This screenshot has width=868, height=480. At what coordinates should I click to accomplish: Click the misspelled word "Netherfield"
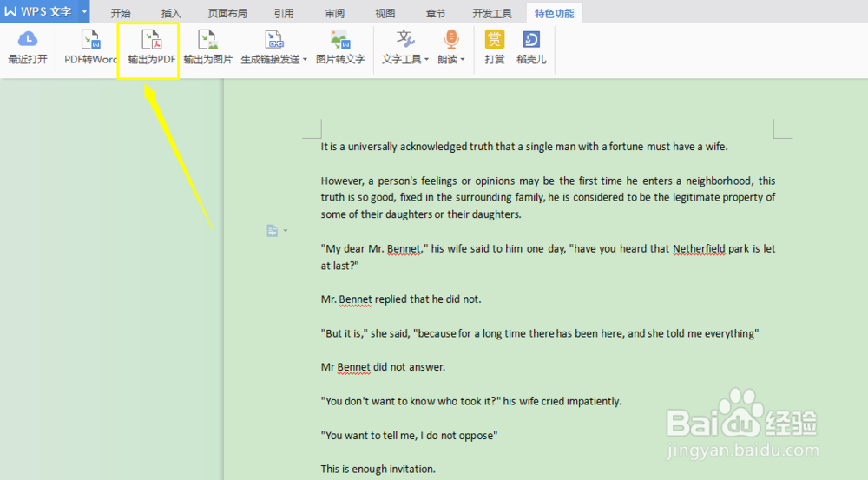(699, 248)
